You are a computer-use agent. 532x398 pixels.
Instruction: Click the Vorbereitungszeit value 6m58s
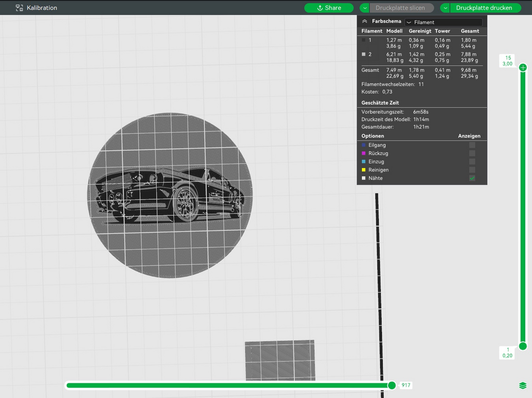(421, 112)
